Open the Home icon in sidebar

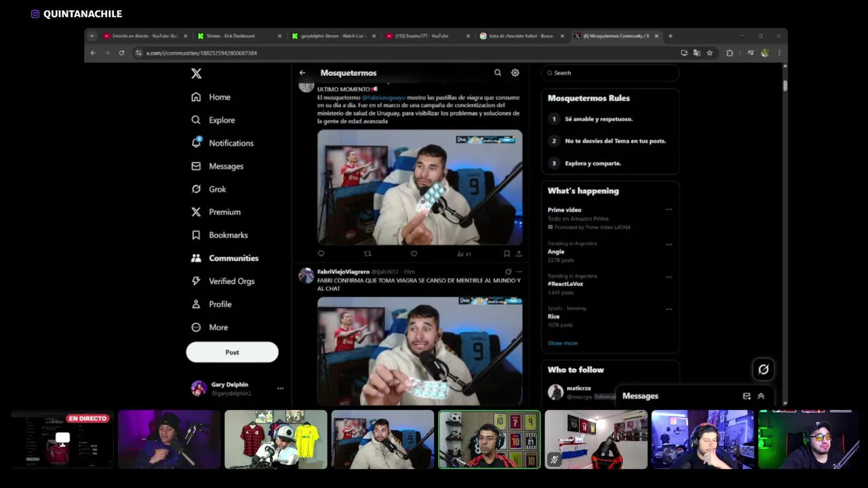[196, 97]
